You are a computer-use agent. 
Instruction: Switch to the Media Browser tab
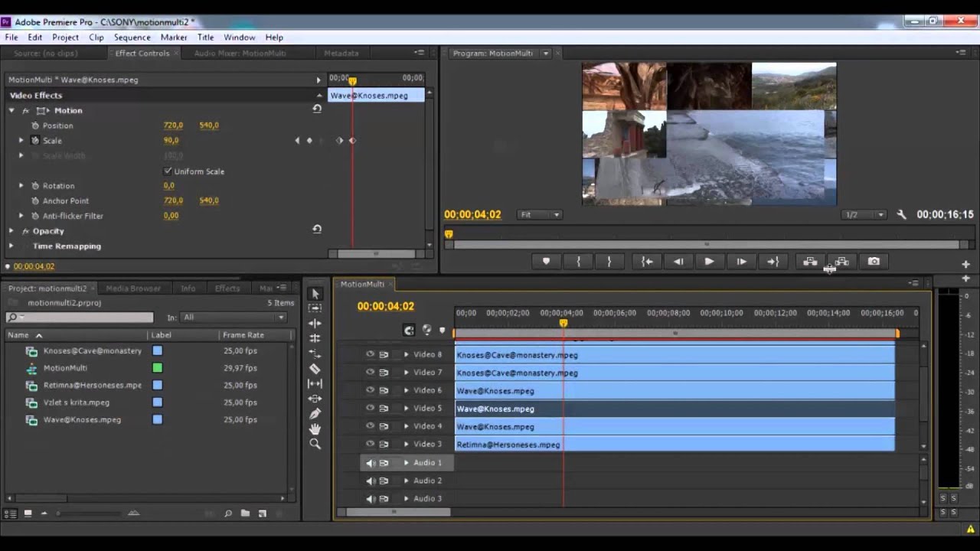click(133, 289)
